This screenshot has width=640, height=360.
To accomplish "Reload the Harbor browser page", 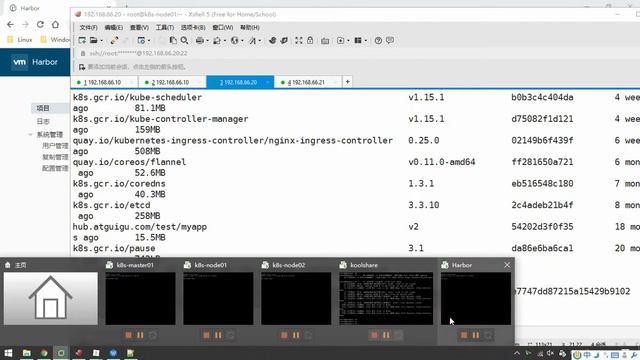I will (x=40, y=24).
